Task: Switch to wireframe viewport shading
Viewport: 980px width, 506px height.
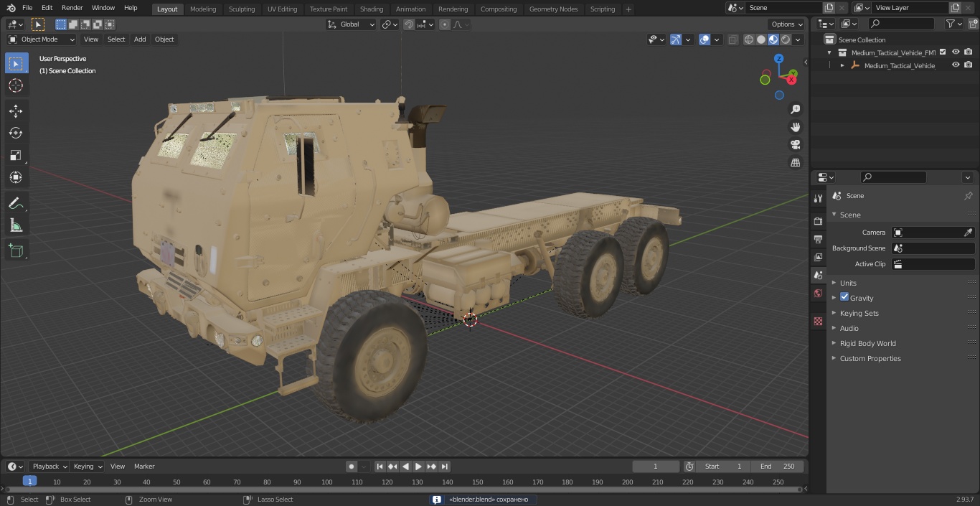Action: pyautogui.click(x=749, y=40)
